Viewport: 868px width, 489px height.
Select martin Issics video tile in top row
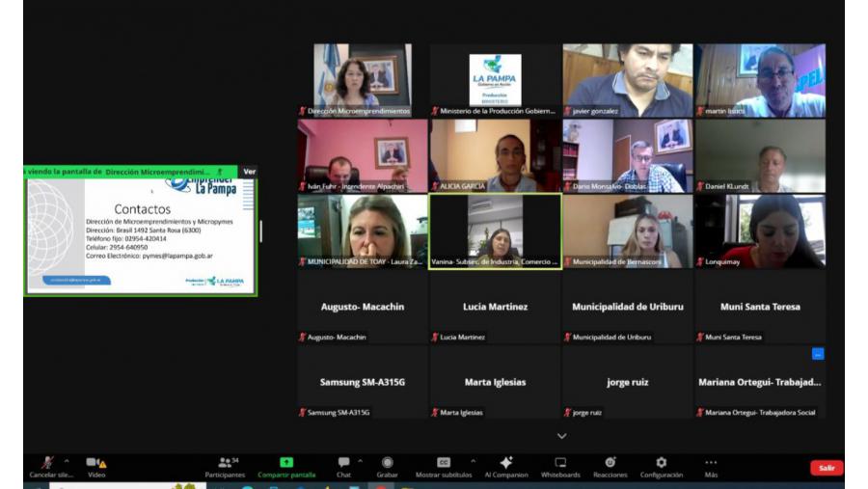click(x=760, y=80)
